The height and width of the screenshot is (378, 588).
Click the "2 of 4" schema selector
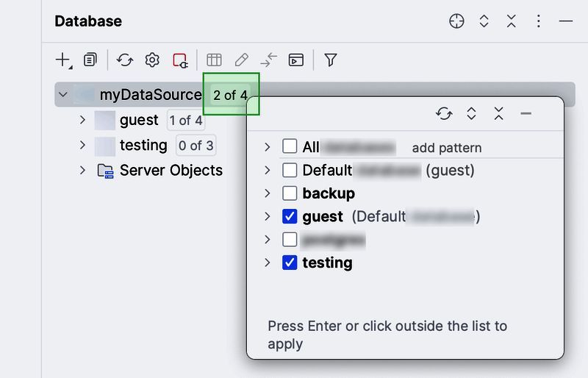230,95
